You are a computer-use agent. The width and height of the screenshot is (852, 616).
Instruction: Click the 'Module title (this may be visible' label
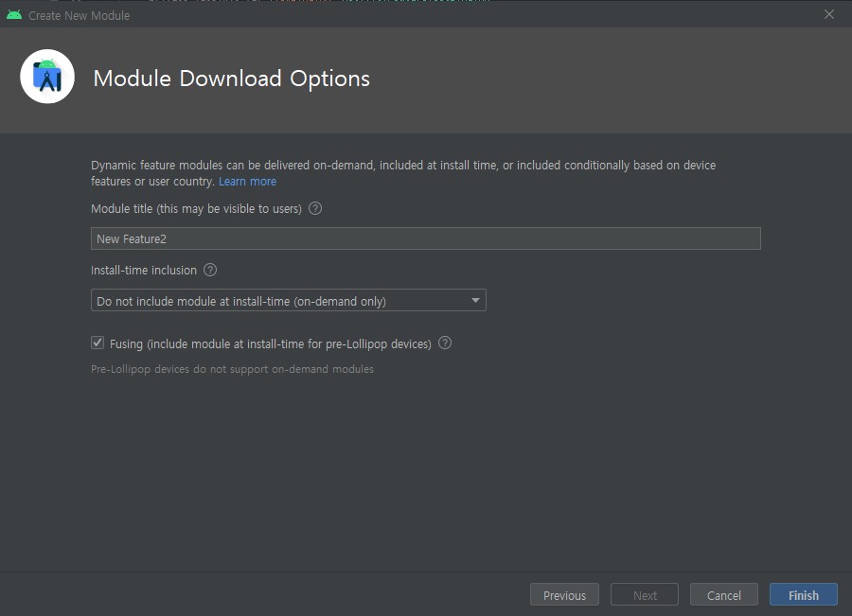coord(196,209)
